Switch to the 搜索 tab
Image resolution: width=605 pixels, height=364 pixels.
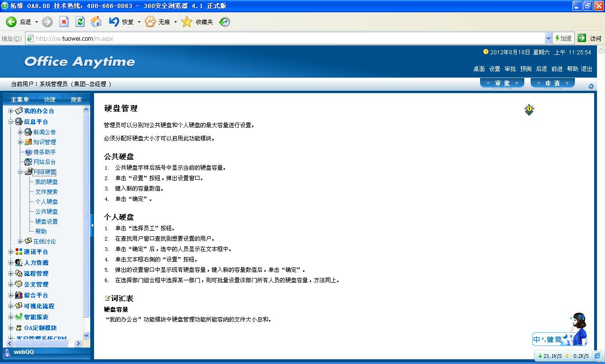[76, 99]
